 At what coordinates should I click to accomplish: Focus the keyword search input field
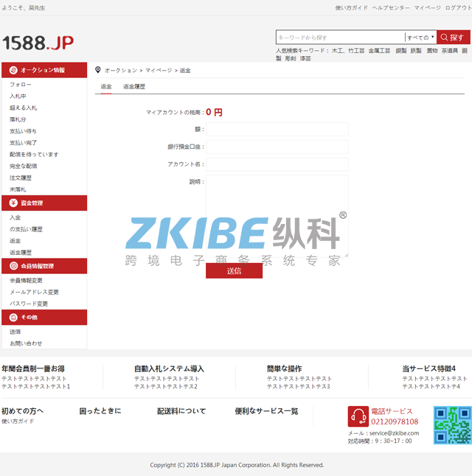pos(341,38)
